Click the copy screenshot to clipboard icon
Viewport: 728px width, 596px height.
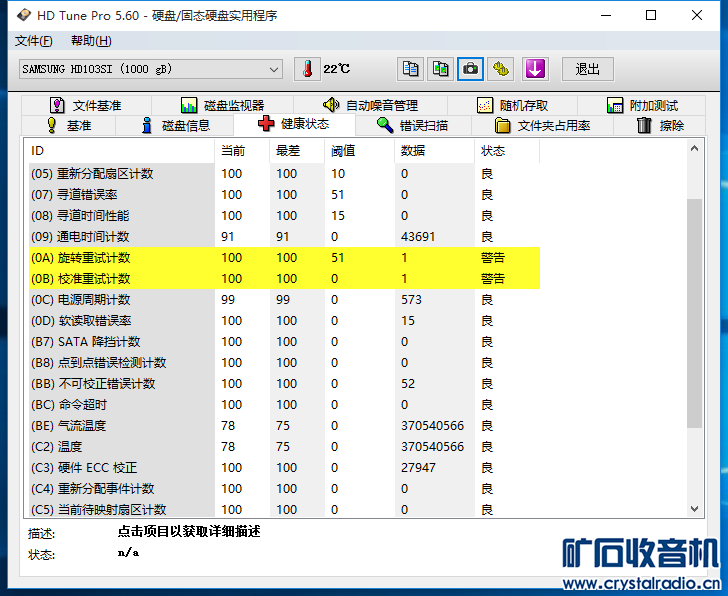pyautogui.click(x=440, y=69)
